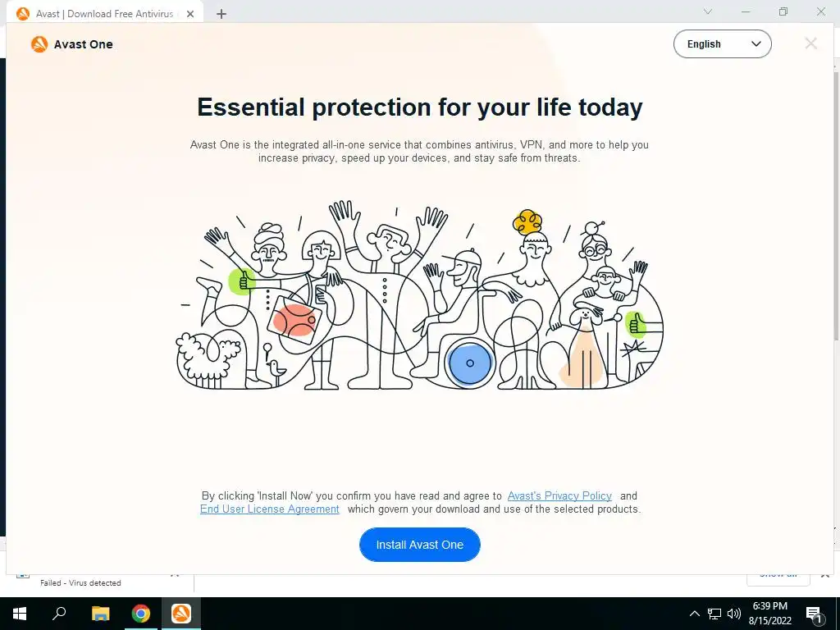Click the Install Avast One button
Image resolution: width=840 pixels, height=630 pixels.
[x=419, y=545]
